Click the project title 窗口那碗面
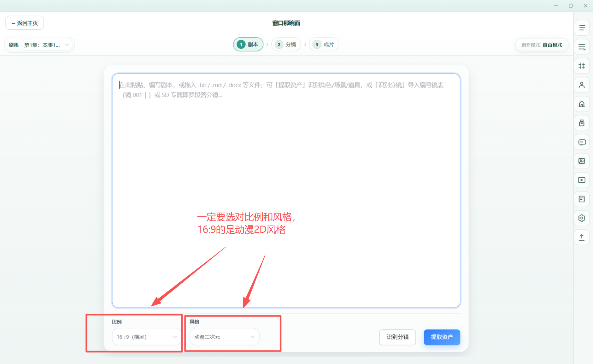593x364 pixels. pos(286,23)
